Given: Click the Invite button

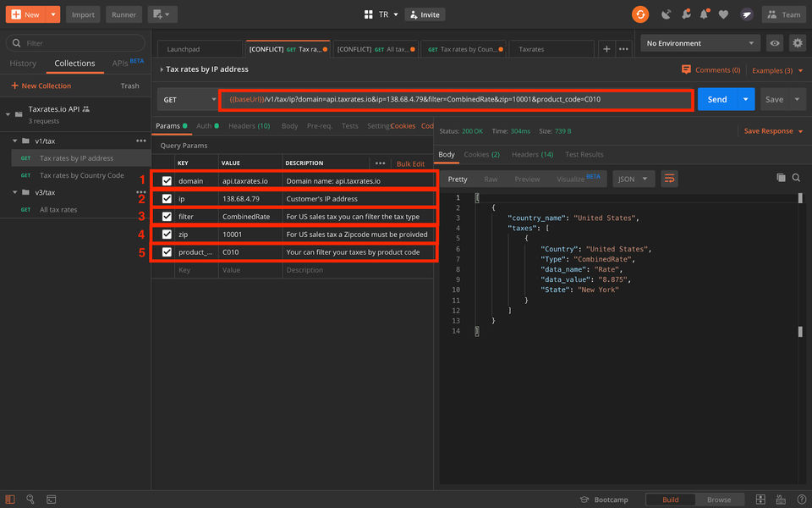Looking at the screenshot, I should coord(425,14).
